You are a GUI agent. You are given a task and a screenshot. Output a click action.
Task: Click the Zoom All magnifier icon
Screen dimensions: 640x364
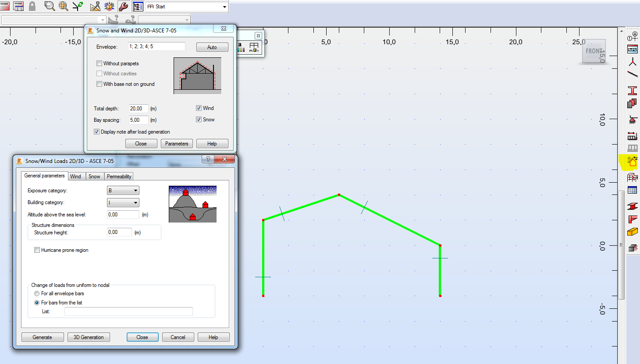coord(64,6)
